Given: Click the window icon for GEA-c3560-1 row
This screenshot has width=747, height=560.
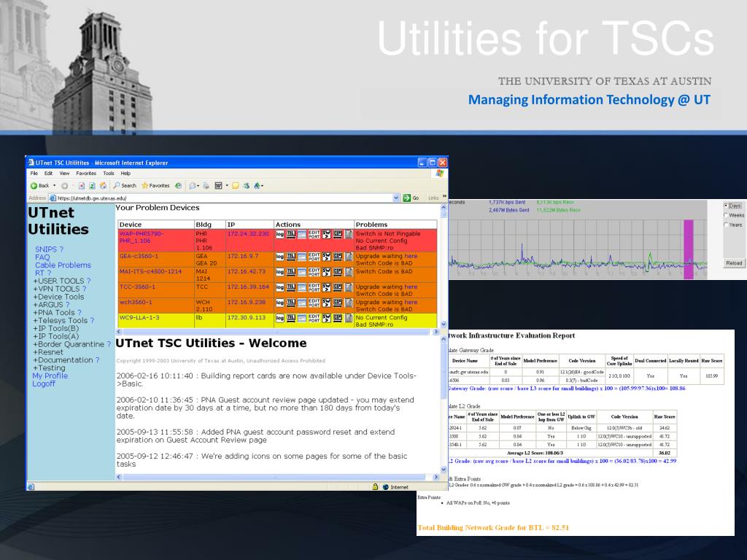Looking at the screenshot, I should click(302, 257).
